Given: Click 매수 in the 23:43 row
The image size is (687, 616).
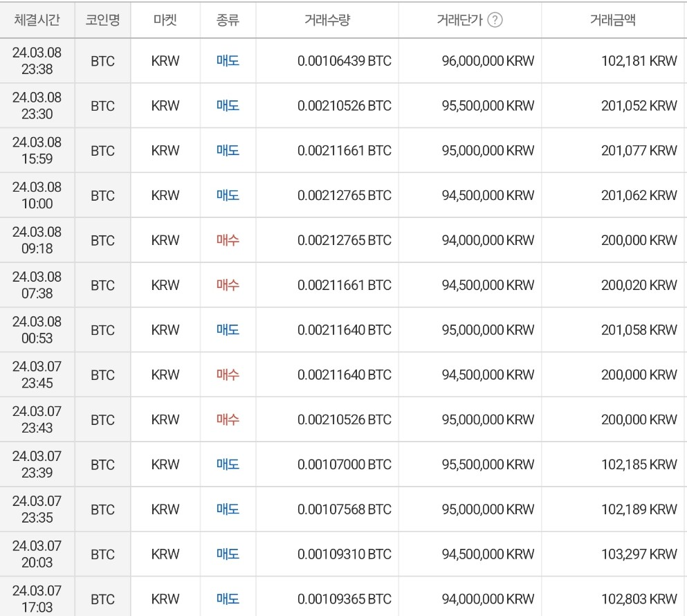Looking at the screenshot, I should coord(228,419).
